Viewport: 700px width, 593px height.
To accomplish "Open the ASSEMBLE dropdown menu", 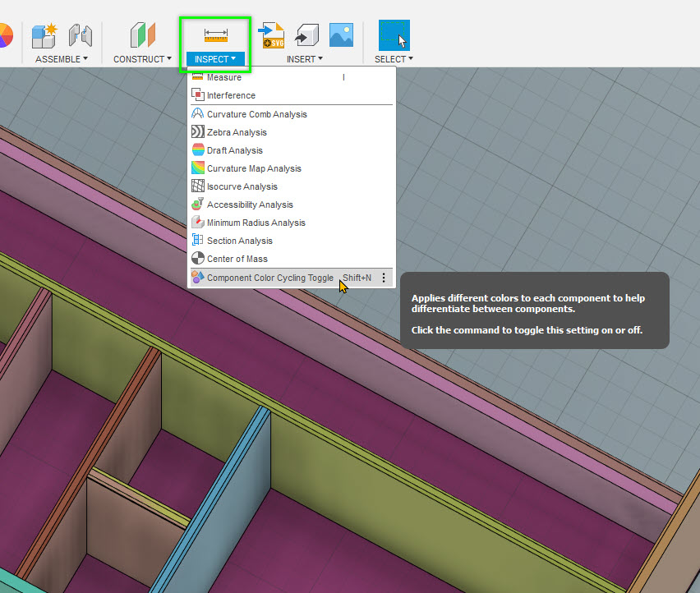I will [62, 59].
